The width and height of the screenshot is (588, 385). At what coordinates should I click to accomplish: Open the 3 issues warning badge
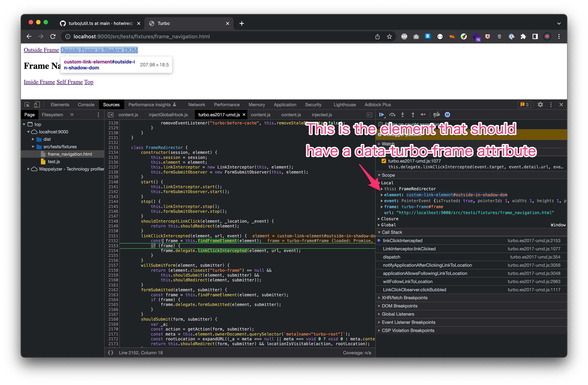[x=524, y=105]
